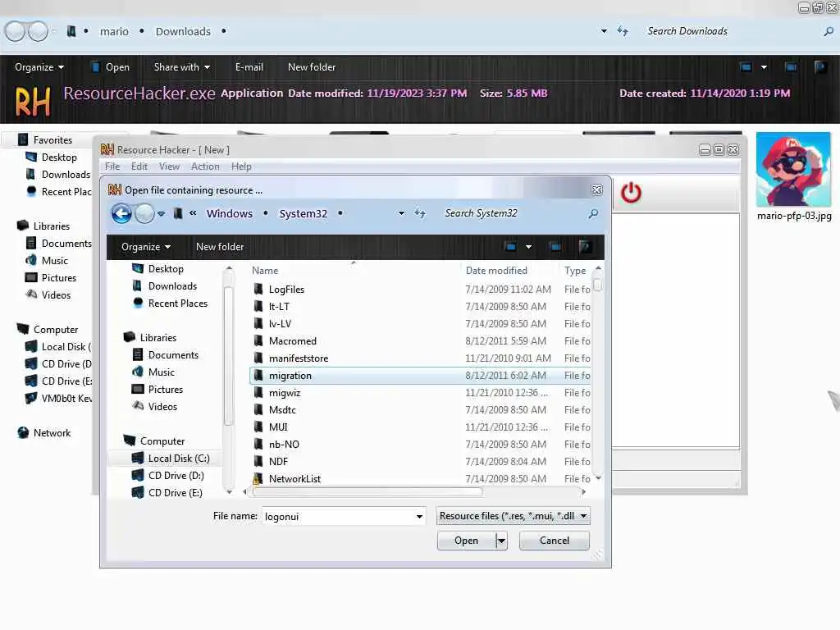The height and width of the screenshot is (630, 840).
Task: Select the nb-NO folder row
Action: click(420, 444)
